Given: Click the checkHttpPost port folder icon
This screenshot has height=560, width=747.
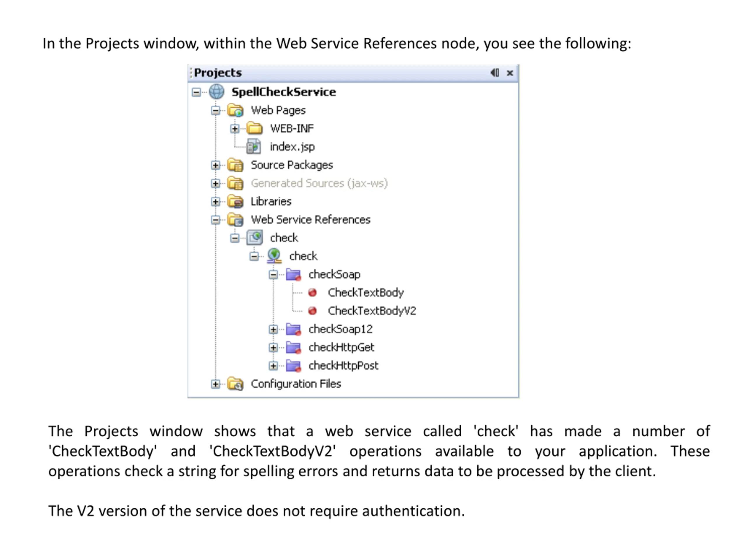Looking at the screenshot, I should click(293, 365).
